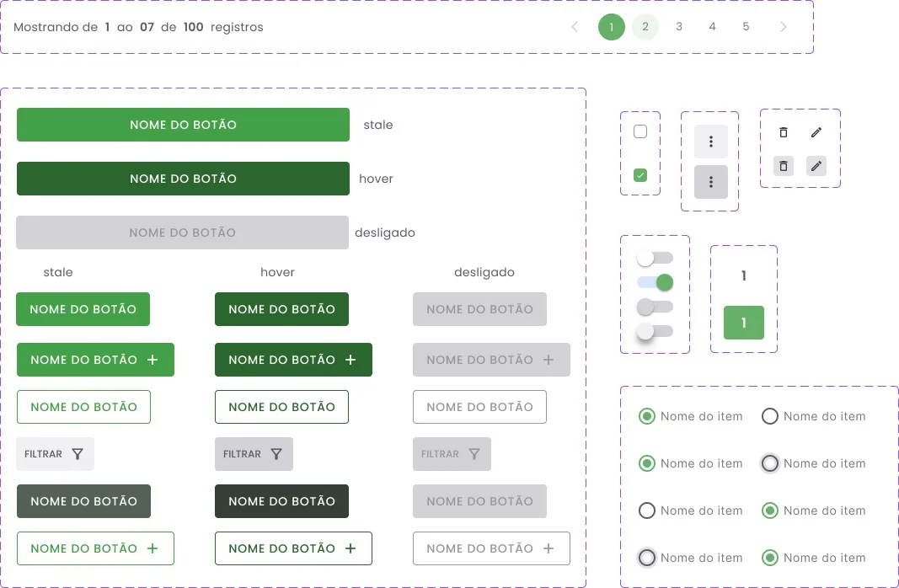The width and height of the screenshot is (899, 588).
Task: Click the funnel icon on the hover FILTRAR button
Action: [276, 454]
